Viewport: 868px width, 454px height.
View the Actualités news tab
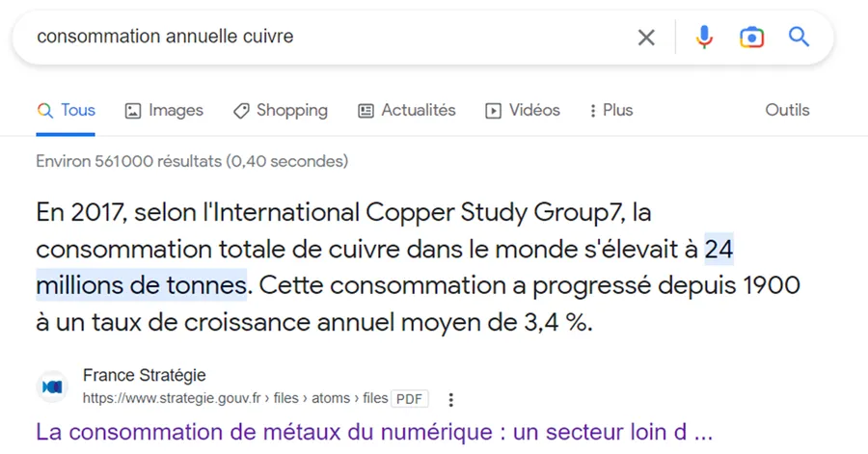point(407,110)
